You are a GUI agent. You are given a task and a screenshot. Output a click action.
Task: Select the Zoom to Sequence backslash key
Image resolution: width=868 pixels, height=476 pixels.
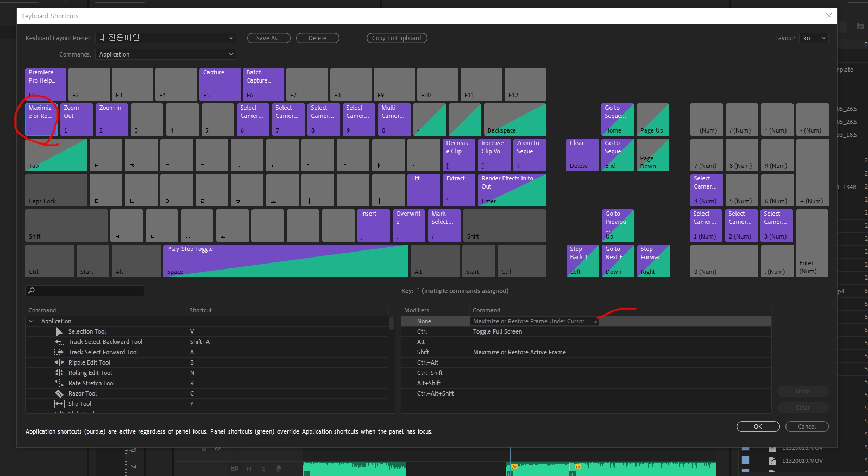point(530,155)
